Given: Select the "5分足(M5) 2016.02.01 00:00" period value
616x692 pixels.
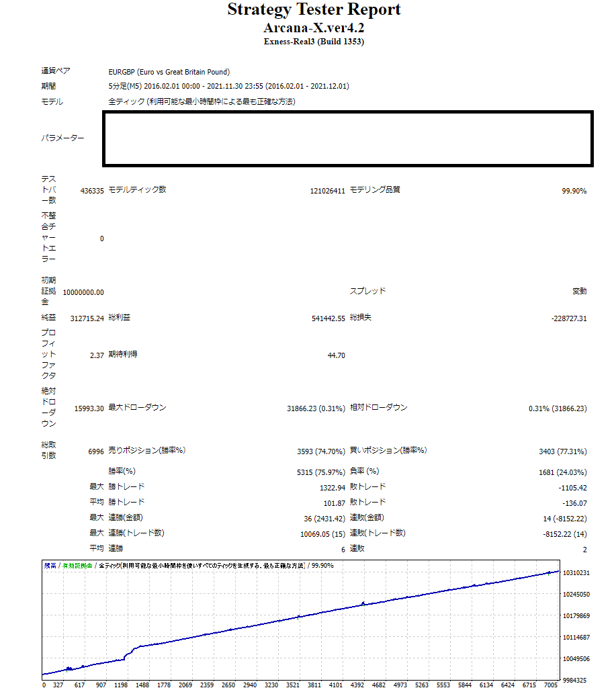Looking at the screenshot, I should pos(154,86).
